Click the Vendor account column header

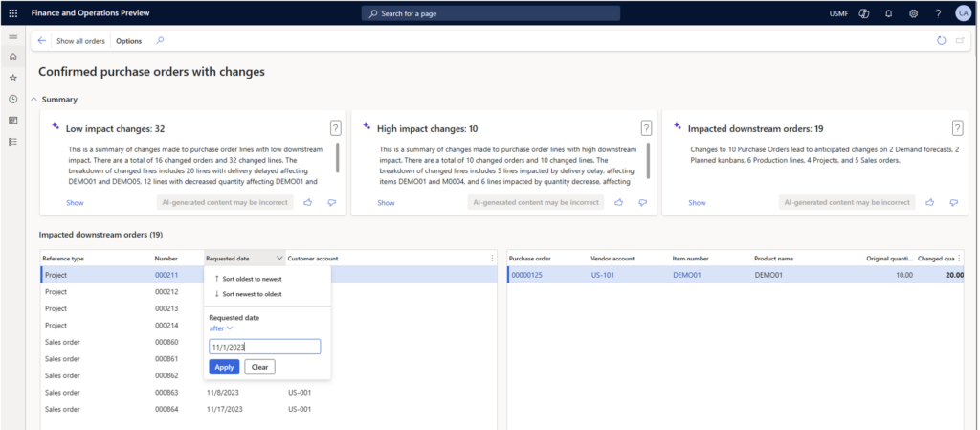(x=612, y=259)
